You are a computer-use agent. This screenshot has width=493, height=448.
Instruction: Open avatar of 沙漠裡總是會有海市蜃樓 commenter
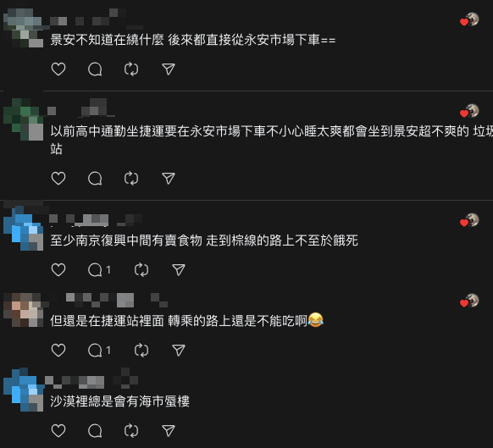click(24, 390)
